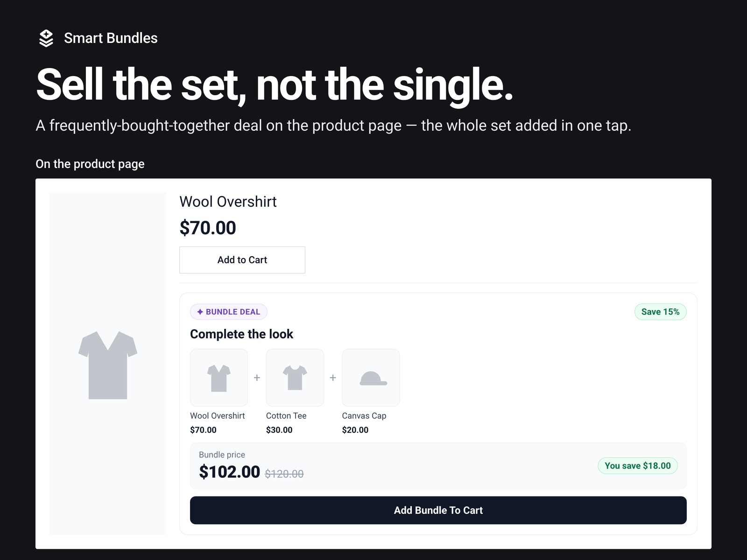Click the Wool Overshirt name under thumbnail

click(x=218, y=416)
